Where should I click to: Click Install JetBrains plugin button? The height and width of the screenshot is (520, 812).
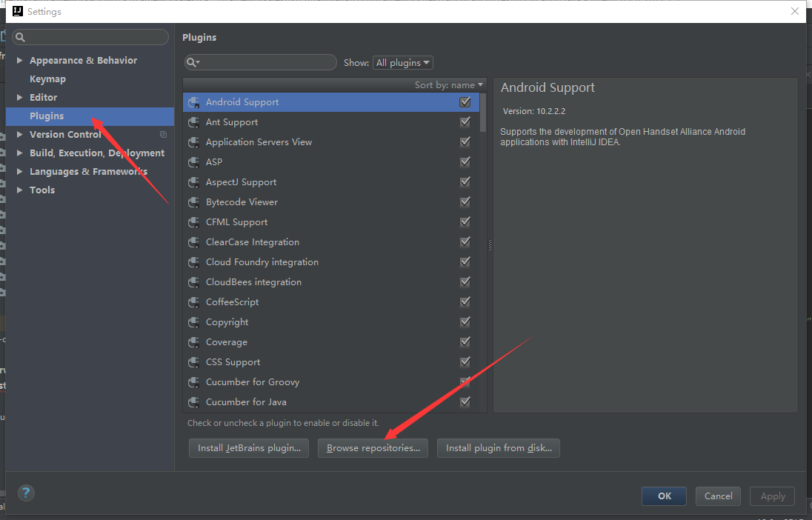[249, 448]
